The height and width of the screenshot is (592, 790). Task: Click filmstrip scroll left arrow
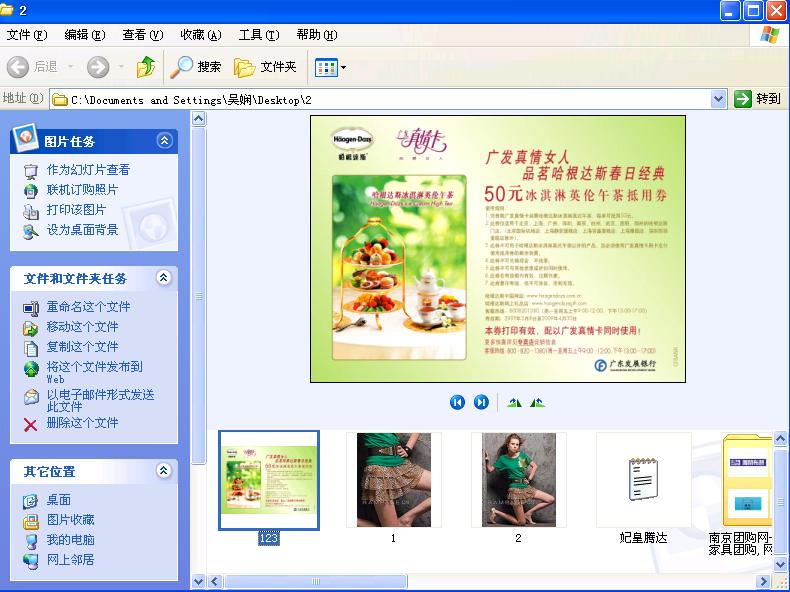[215, 581]
